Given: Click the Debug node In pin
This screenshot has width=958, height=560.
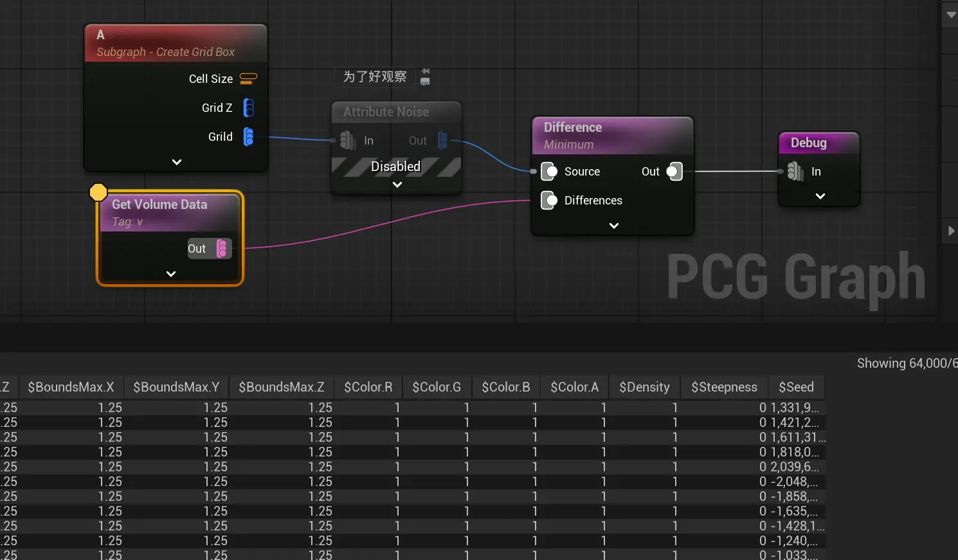Looking at the screenshot, I should pyautogui.click(x=795, y=172).
